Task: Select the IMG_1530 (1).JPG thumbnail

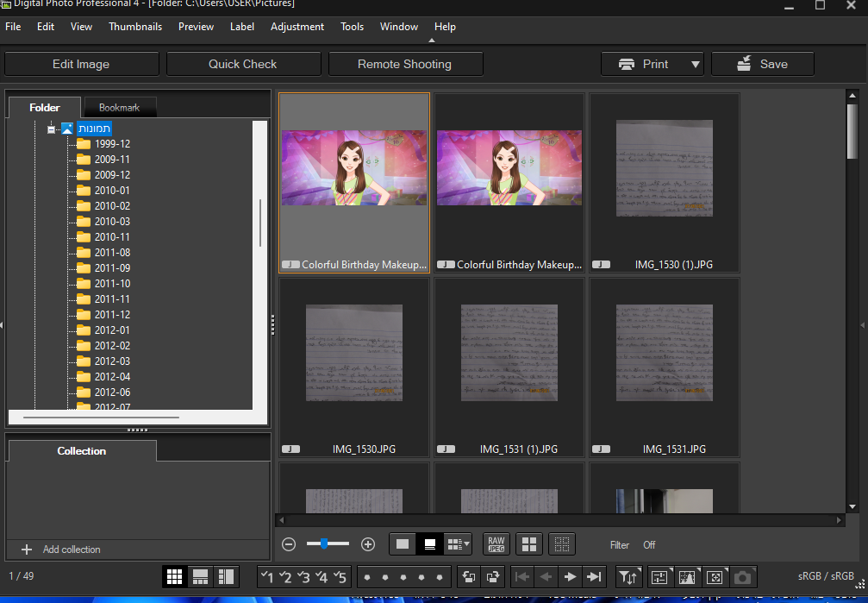Action: tap(665, 183)
